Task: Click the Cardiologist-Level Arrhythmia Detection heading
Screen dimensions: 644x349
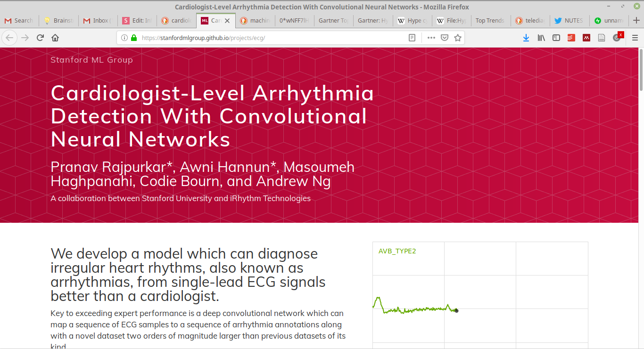Action: point(212,116)
